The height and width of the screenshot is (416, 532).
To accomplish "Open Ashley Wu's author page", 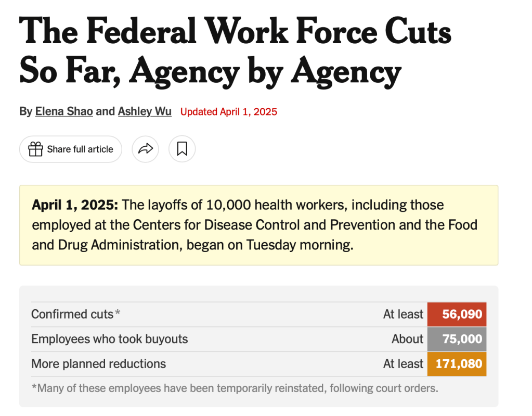I will tap(145, 111).
